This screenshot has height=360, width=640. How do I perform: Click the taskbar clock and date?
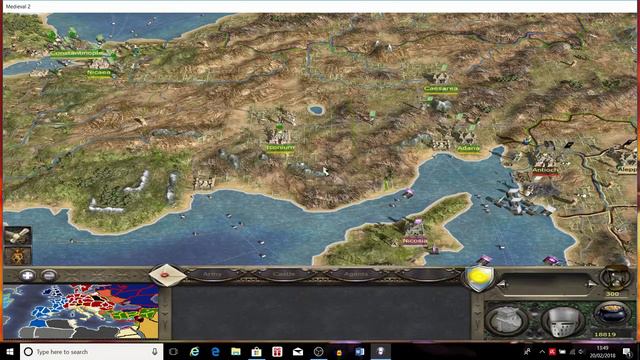602,351
